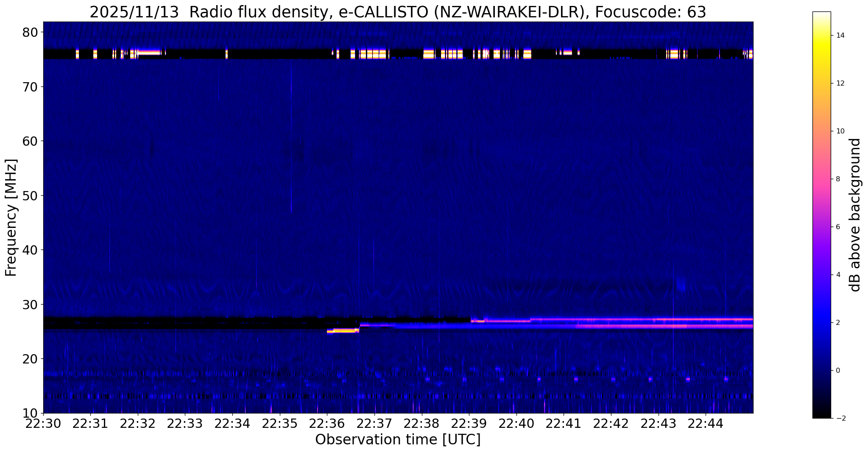The image size is (868, 452).
Task: Click the bright yellow burst near 25 MHz at 22:36
Action: tap(343, 330)
